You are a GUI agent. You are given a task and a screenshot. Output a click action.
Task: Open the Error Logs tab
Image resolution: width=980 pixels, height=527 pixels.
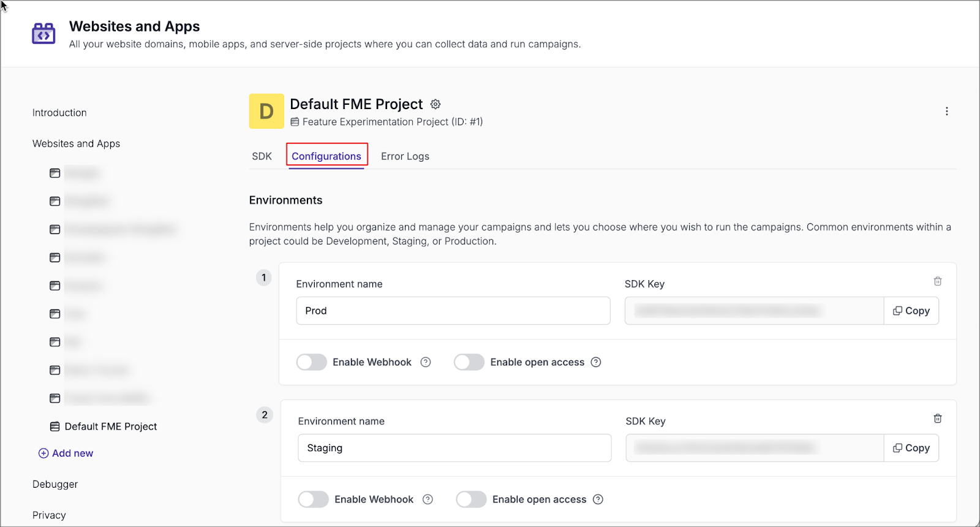click(405, 156)
